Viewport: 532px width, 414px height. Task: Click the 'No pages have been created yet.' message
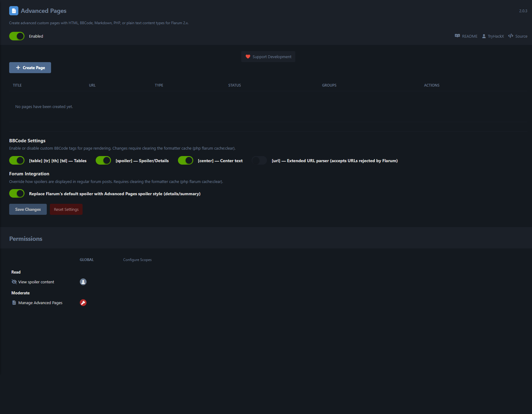pos(44,107)
